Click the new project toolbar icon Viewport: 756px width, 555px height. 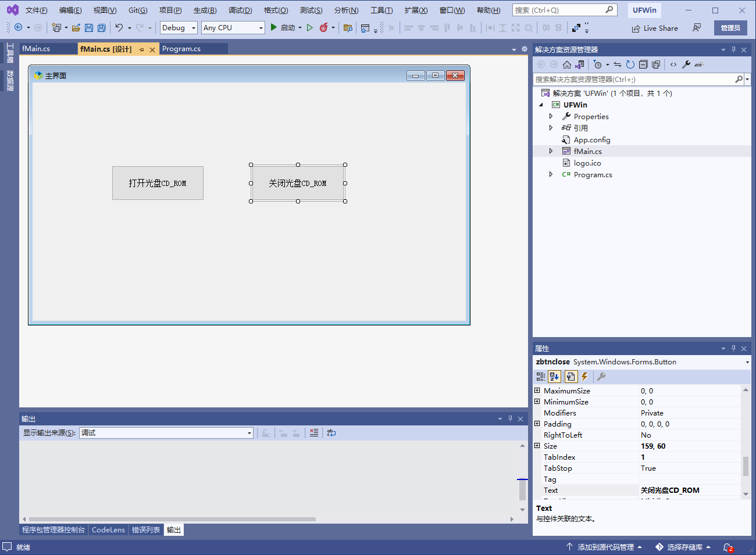coord(56,27)
